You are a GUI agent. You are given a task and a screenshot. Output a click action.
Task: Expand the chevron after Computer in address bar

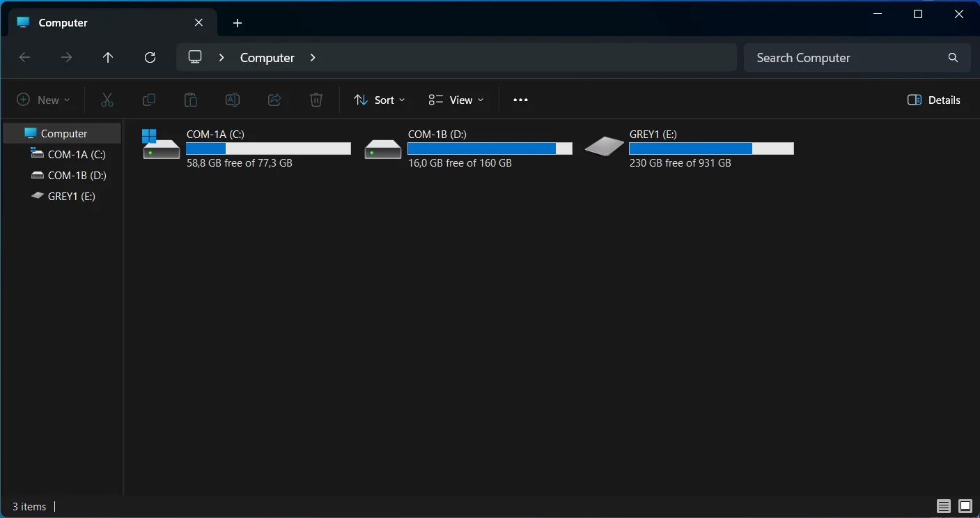pyautogui.click(x=313, y=58)
